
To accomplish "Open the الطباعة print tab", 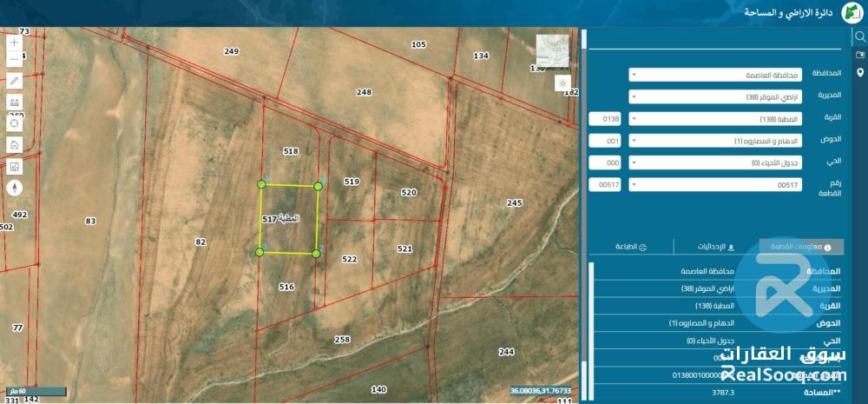I will [631, 247].
